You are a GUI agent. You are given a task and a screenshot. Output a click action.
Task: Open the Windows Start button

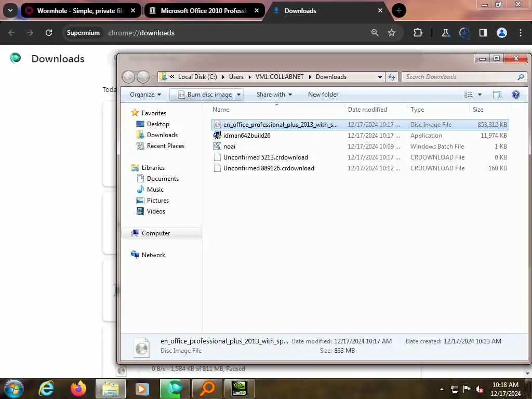[14, 389]
